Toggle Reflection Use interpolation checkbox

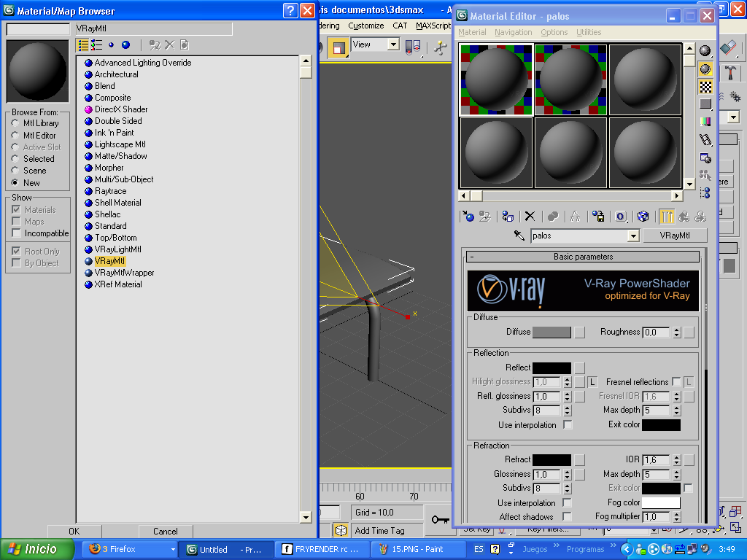pos(568,425)
